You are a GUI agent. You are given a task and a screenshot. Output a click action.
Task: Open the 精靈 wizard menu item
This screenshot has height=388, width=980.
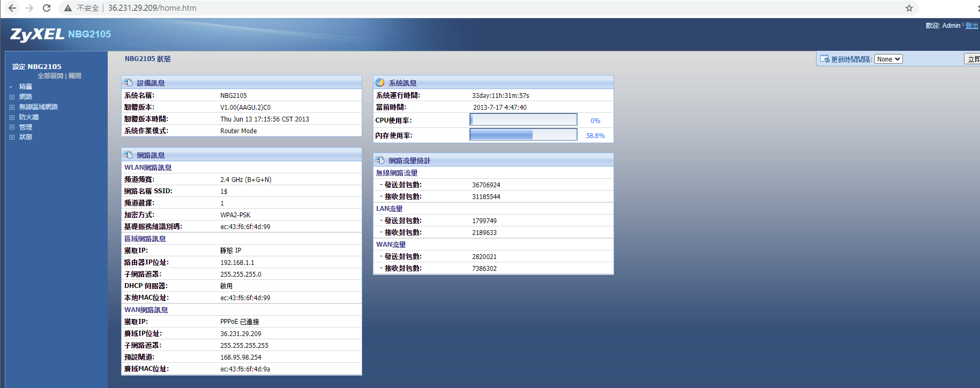tap(26, 87)
